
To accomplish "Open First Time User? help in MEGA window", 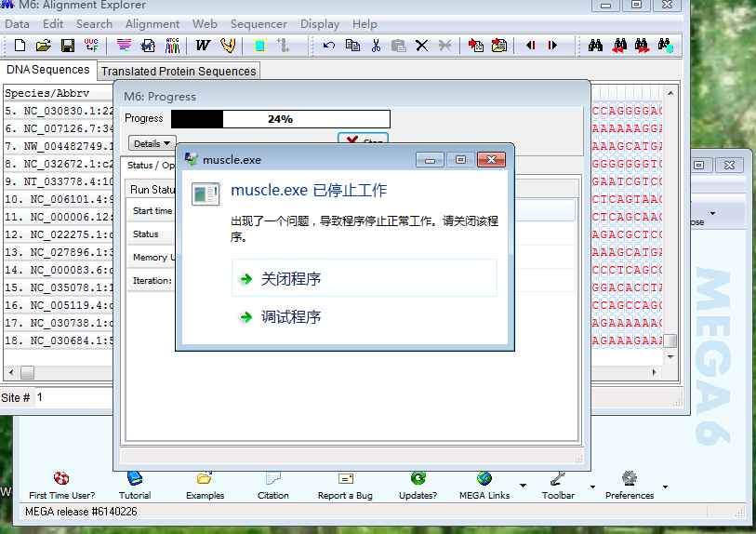I will [61, 486].
